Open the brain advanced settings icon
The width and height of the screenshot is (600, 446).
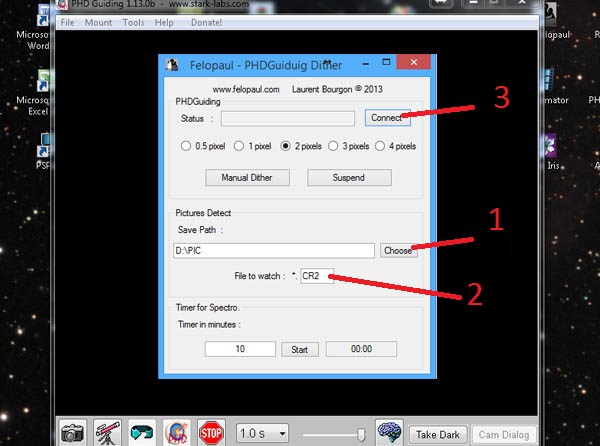pyautogui.click(x=389, y=432)
